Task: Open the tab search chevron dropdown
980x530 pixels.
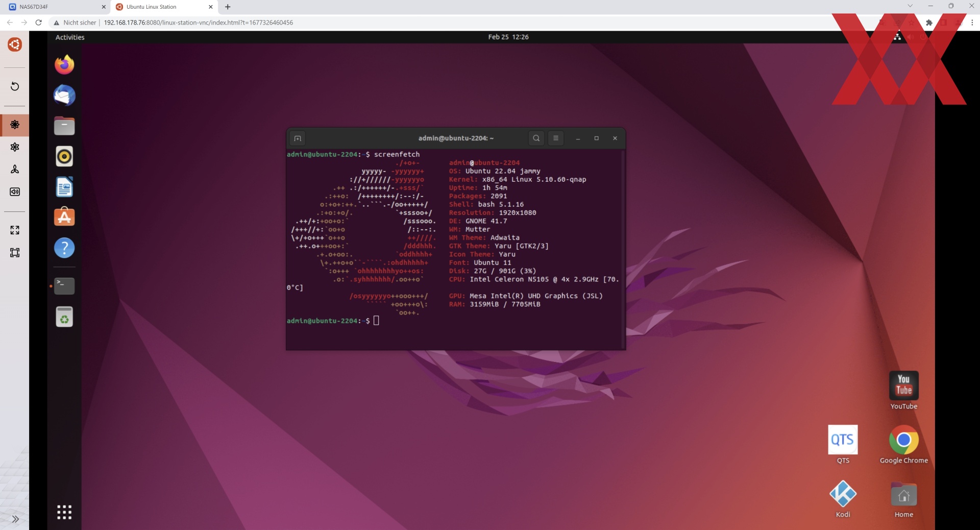Action: pos(910,6)
